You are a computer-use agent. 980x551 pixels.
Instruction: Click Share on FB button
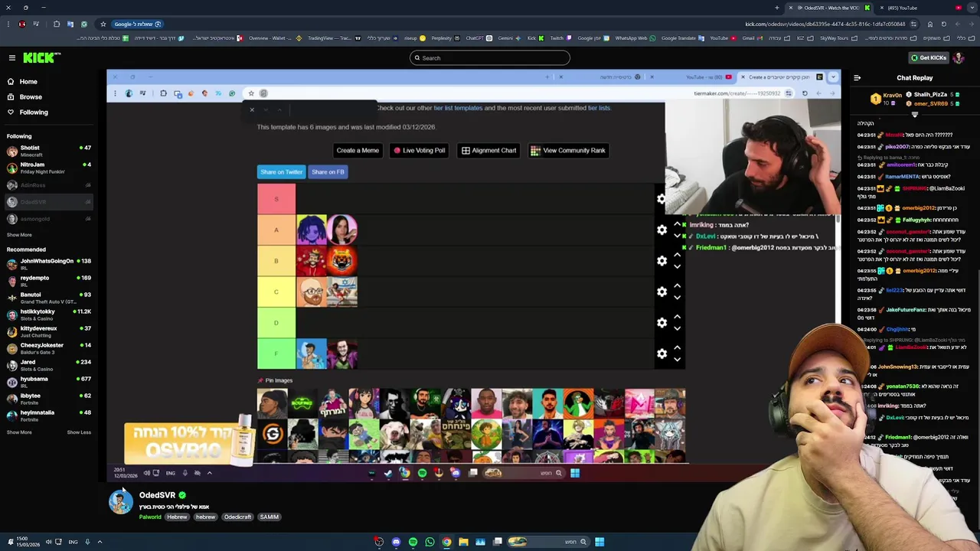coord(328,171)
